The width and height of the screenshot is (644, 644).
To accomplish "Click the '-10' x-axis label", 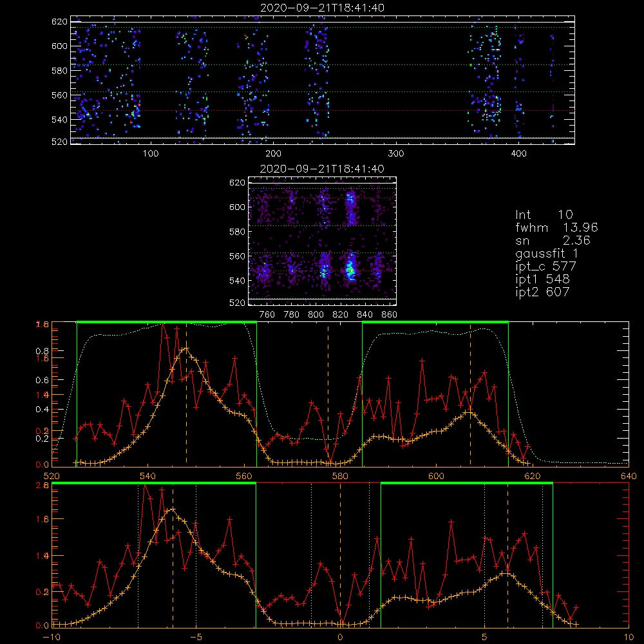I will [52, 638].
